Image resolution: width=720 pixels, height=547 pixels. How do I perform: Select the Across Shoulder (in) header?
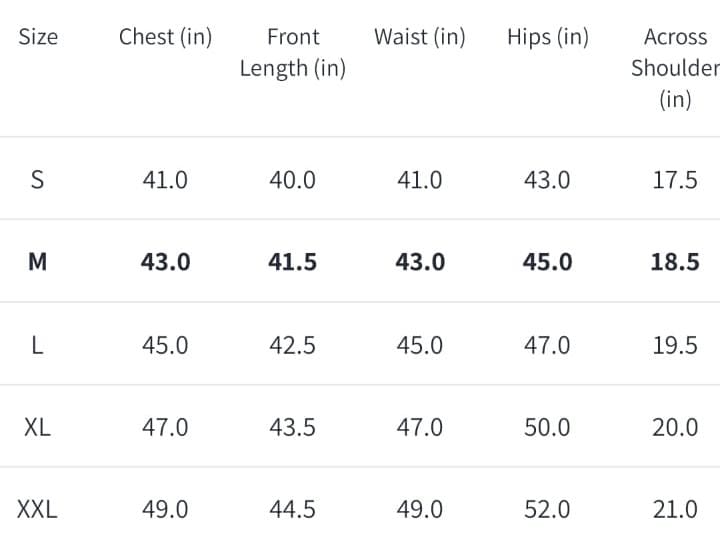pos(675,68)
